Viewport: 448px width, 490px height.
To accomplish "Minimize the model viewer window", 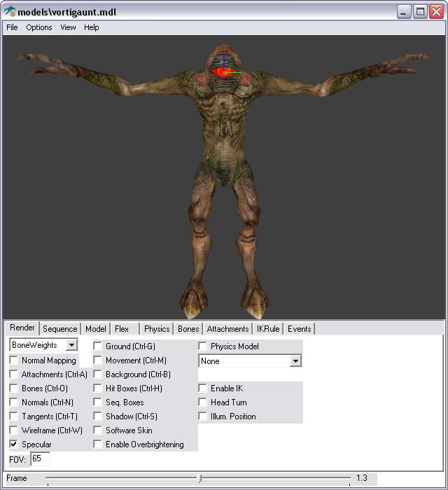I will tap(404, 11).
